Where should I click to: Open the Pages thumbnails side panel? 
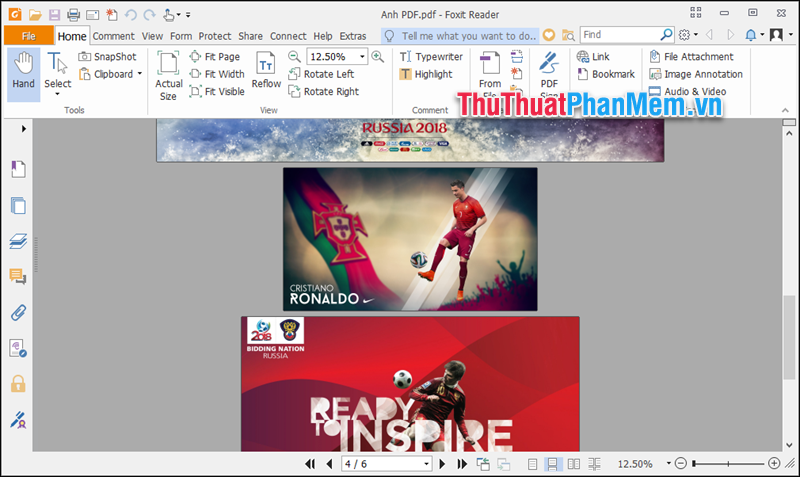(18, 206)
